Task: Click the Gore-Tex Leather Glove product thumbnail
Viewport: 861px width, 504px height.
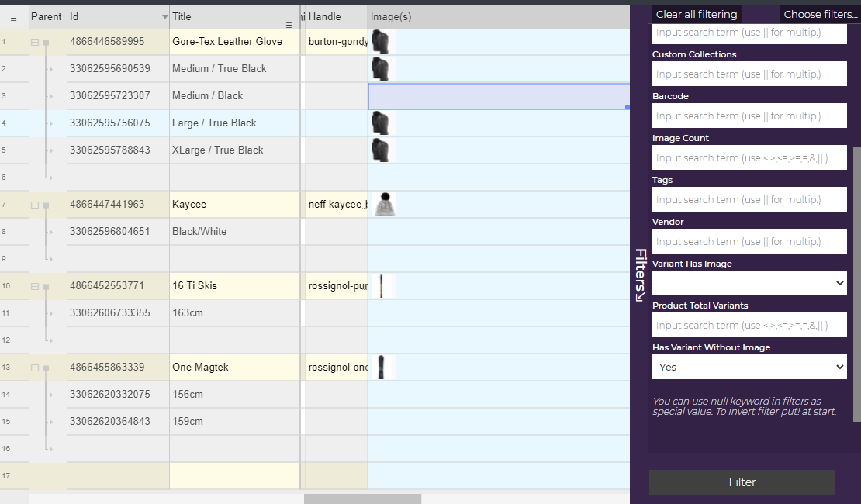Action: (379, 42)
